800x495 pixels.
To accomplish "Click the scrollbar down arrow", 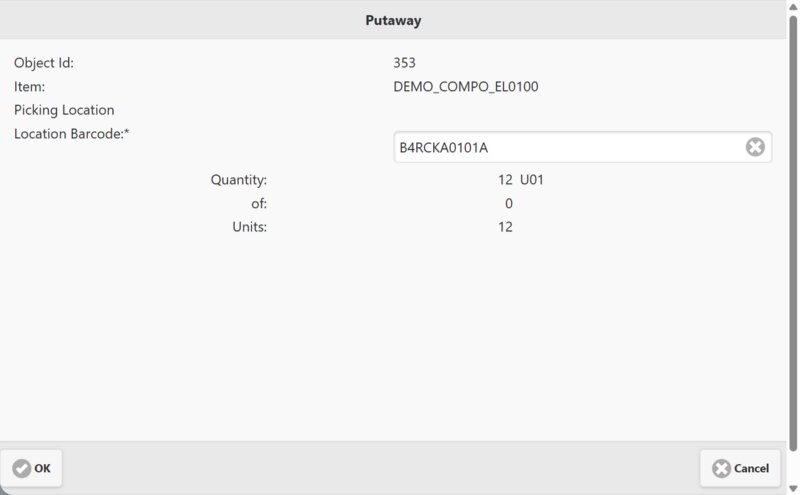I will pyautogui.click(x=793, y=487).
